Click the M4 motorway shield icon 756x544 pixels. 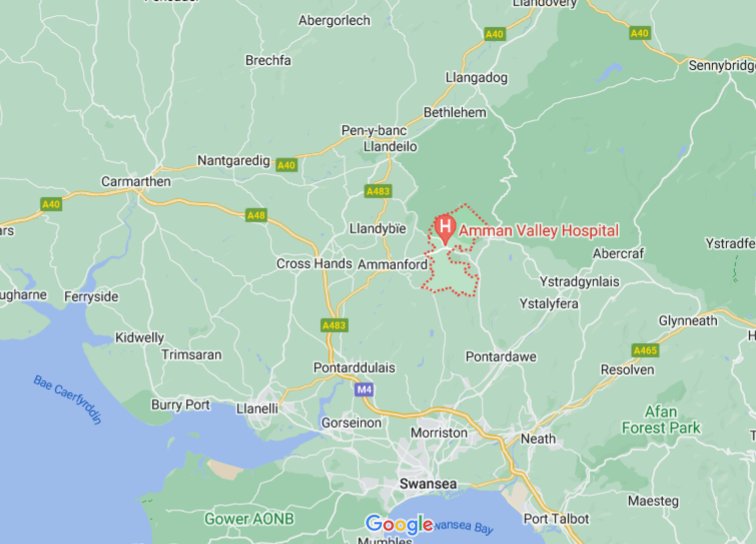coord(364,390)
